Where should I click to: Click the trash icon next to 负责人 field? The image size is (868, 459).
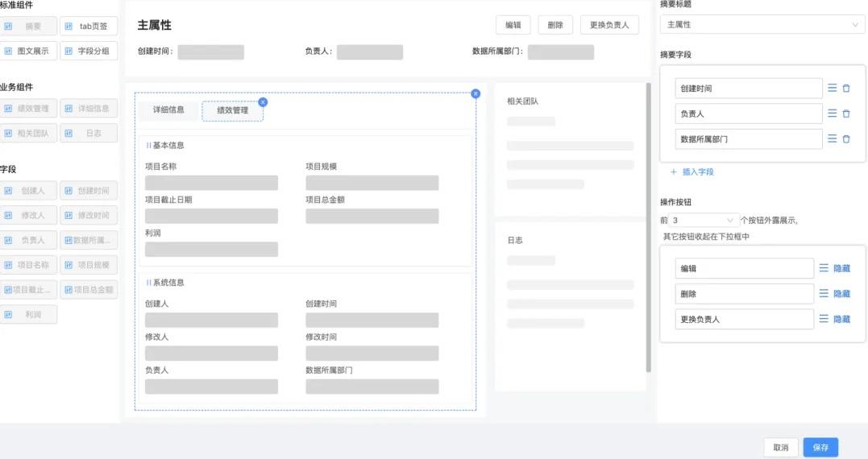pos(845,114)
